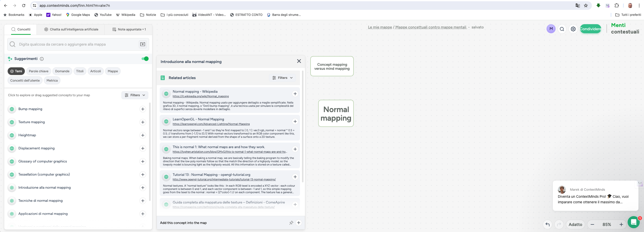Click the Suggerimenti info icon
Image resolution: width=644 pixels, height=232 pixels.
[x=42, y=59]
